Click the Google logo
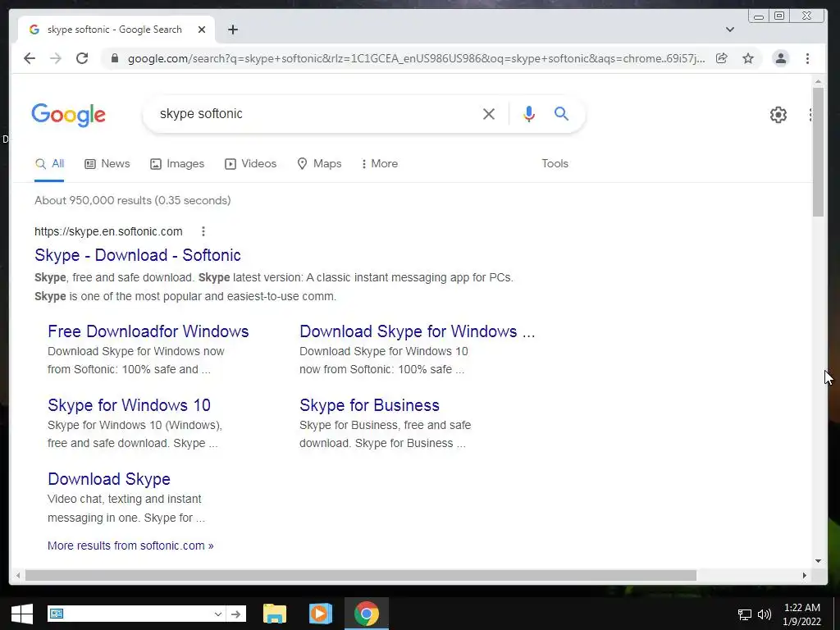This screenshot has height=630, width=840. [69, 115]
